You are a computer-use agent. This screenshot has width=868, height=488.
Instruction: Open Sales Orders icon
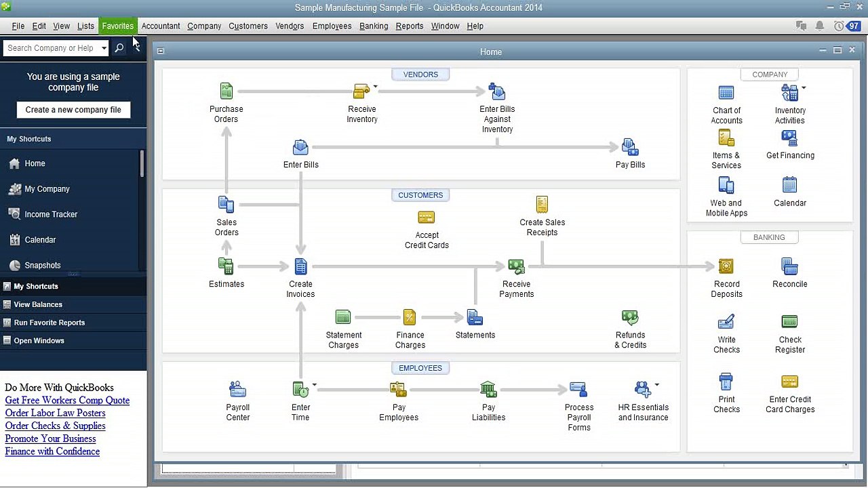226,204
